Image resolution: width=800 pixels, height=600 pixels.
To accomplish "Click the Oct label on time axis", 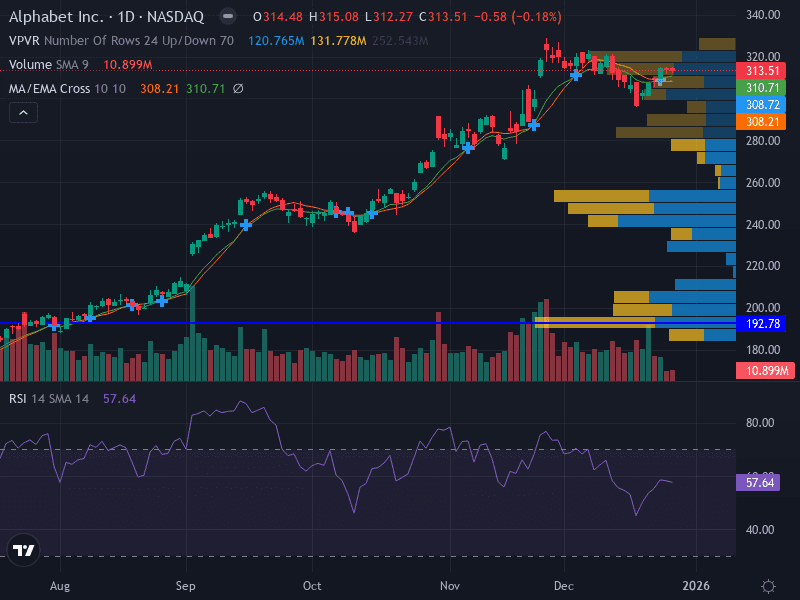I will point(312,586).
